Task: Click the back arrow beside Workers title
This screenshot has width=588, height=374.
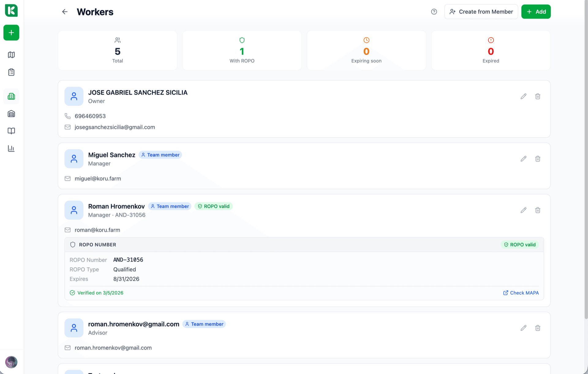Action: (x=65, y=12)
